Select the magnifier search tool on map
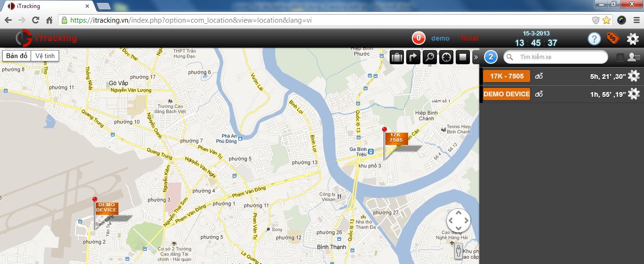The image size is (644, 264). tap(430, 58)
